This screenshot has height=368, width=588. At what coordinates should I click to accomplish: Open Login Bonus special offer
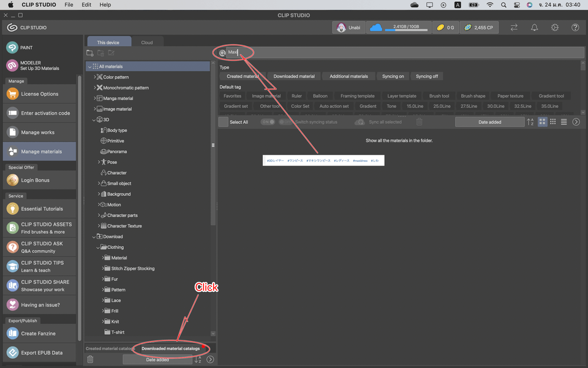pos(39,180)
